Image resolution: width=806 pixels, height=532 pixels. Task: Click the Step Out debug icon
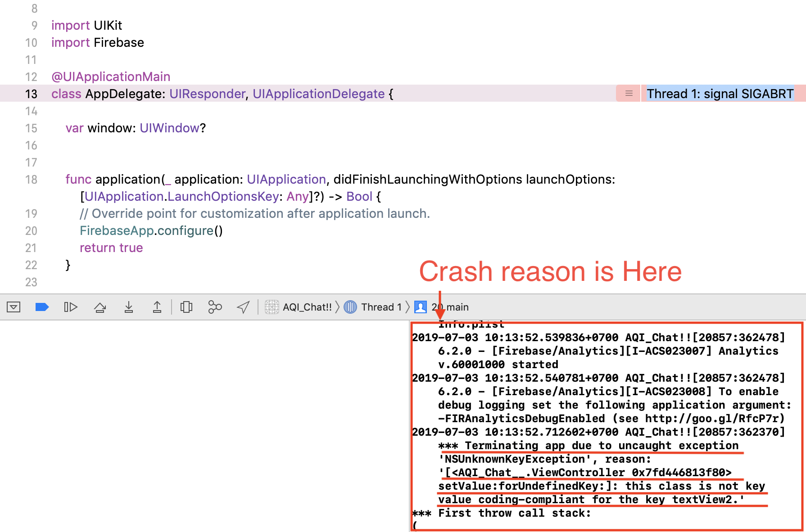(x=157, y=307)
